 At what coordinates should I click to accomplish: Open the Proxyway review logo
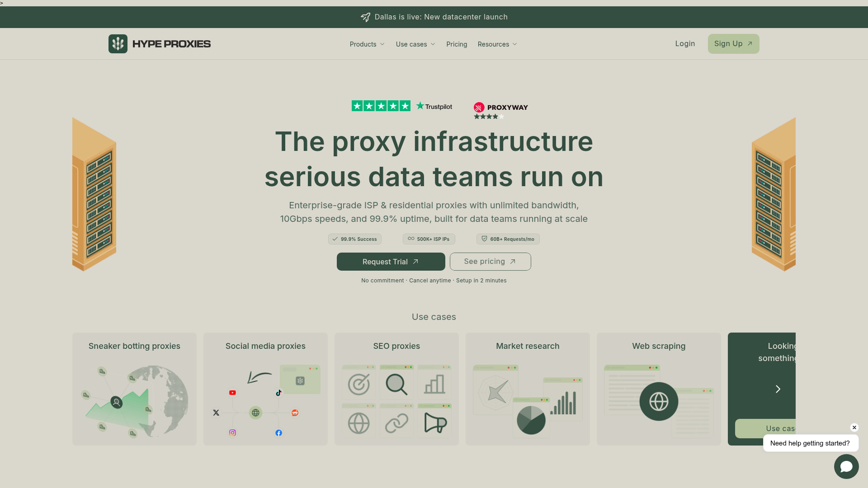[x=501, y=107]
